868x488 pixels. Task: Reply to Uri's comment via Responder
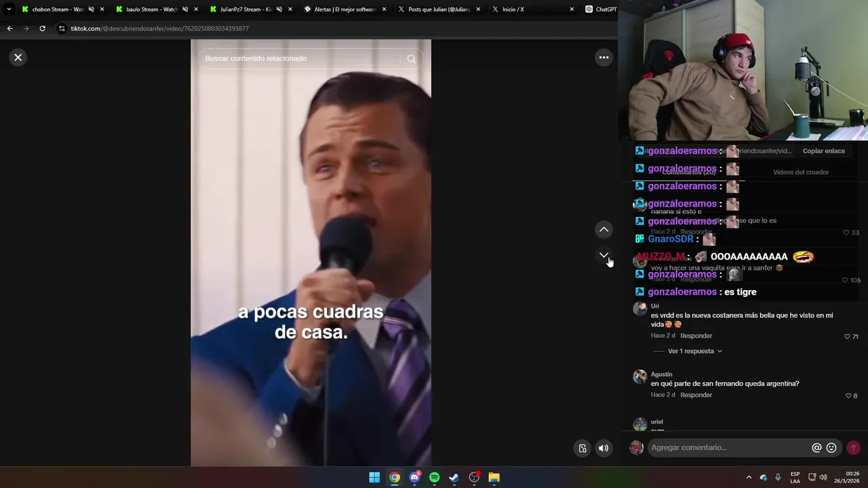tap(696, 335)
